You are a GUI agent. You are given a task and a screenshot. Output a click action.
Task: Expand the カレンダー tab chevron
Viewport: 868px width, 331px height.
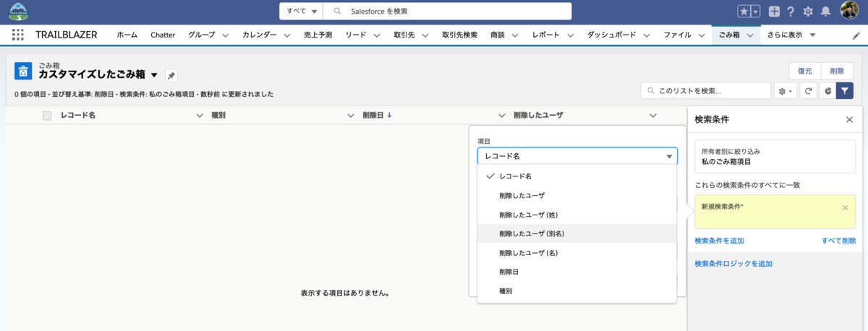[287, 35]
